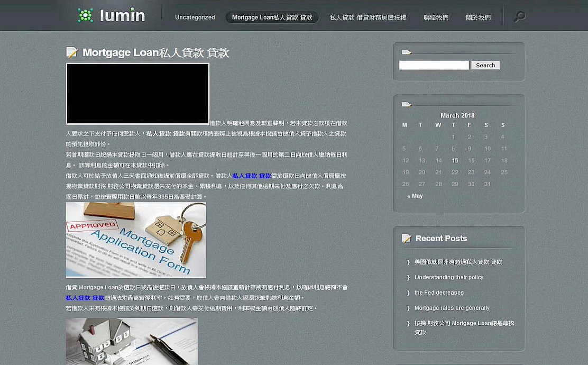Open the Uncategorized menu item

pyautogui.click(x=195, y=17)
